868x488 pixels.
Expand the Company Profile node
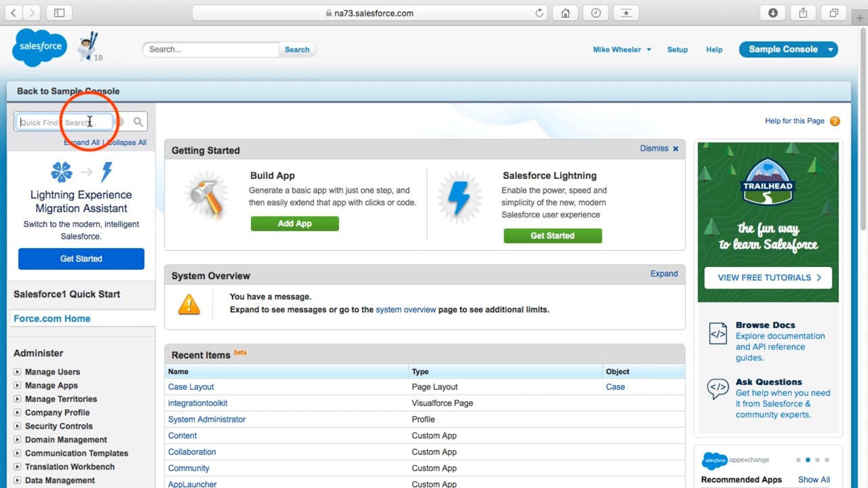(x=18, y=413)
